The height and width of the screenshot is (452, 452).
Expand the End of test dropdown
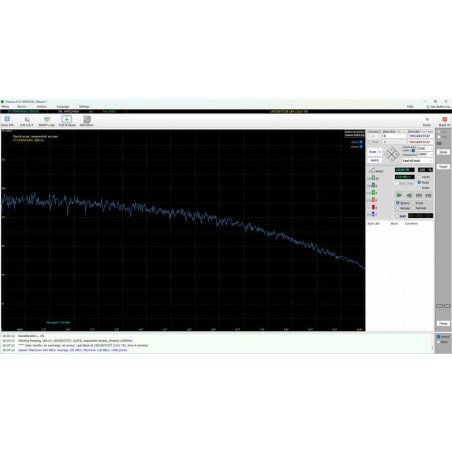click(417, 161)
